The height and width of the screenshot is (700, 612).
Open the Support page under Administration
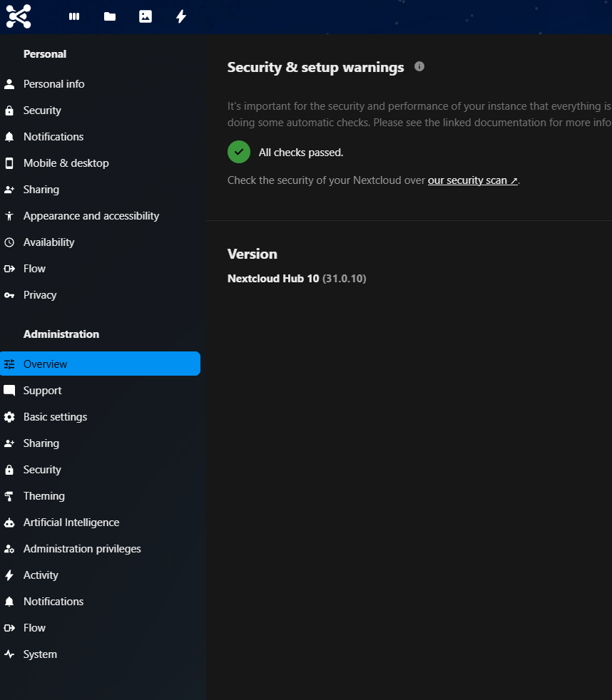click(42, 391)
